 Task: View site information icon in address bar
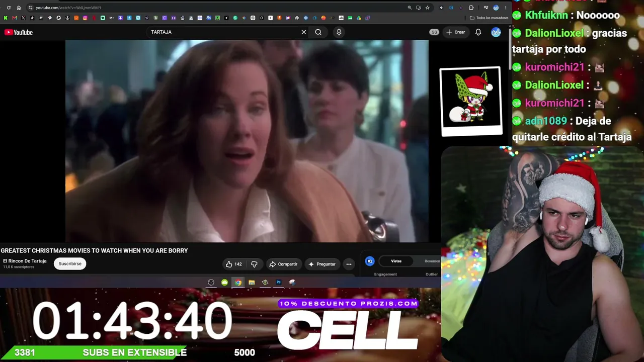pyautogui.click(x=30, y=8)
